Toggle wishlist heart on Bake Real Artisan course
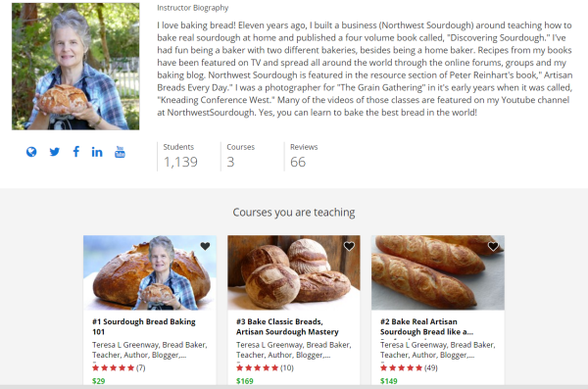The image size is (588, 389). tap(493, 246)
